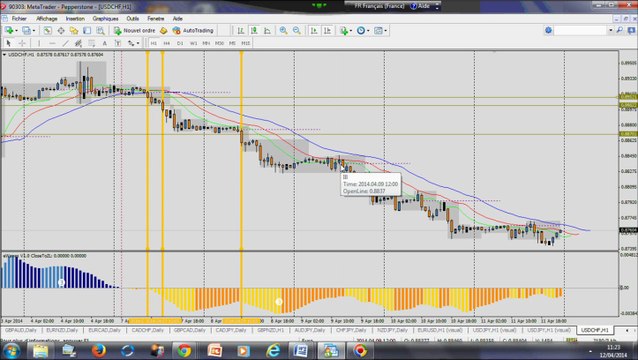Expand the Periods dropdown arrow
This screenshot has width=638, height=360.
point(368,31)
